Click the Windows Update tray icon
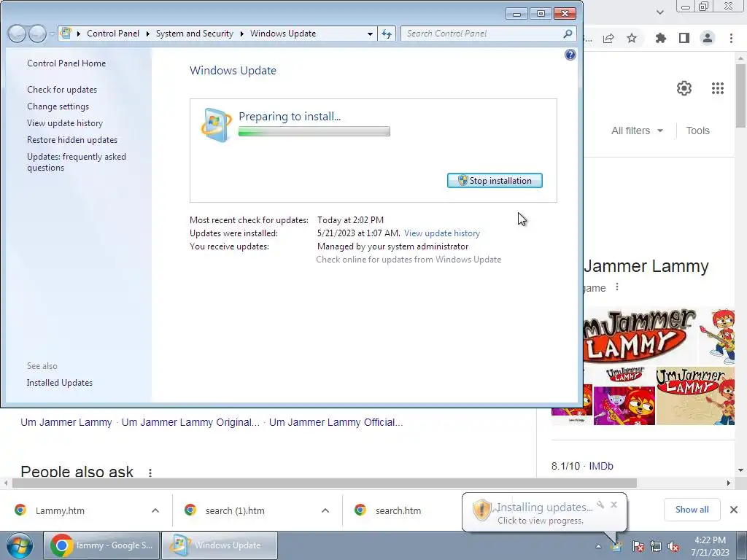747x560 pixels. (x=617, y=546)
